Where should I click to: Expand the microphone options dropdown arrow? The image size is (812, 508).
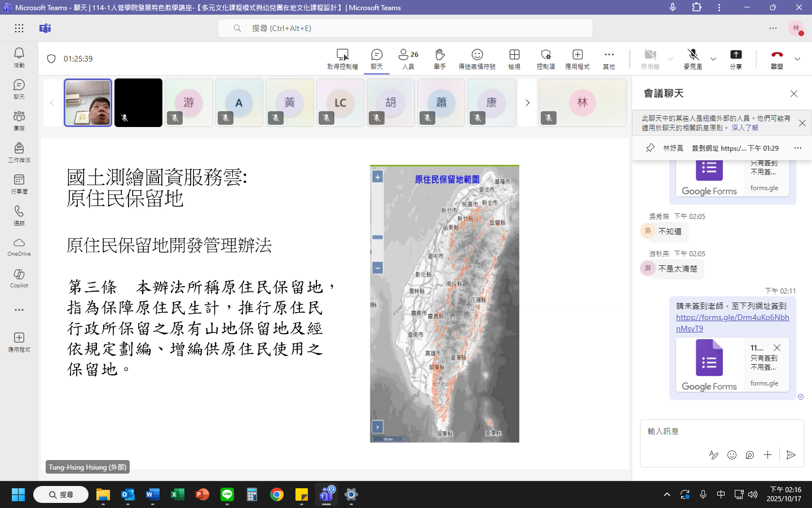point(713,59)
